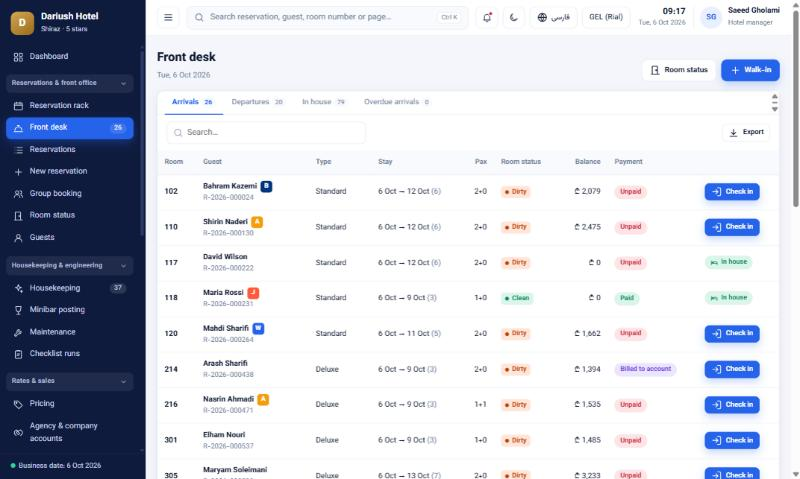Open Group booking page
This screenshot has width=800, height=479.
point(69,193)
